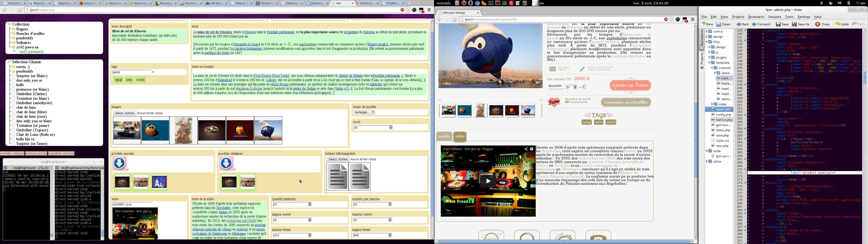Click the nouveau produit link

[x=36, y=154]
